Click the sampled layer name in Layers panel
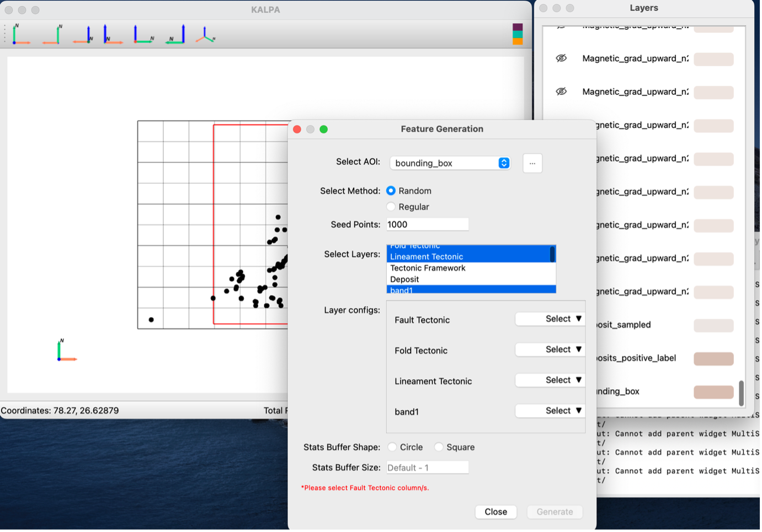This screenshot has width=762, height=532. click(624, 325)
